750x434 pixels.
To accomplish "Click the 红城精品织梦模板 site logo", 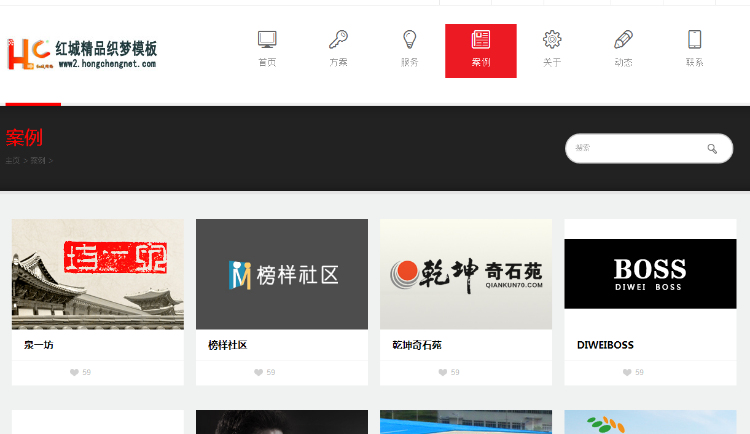I will (x=82, y=54).
